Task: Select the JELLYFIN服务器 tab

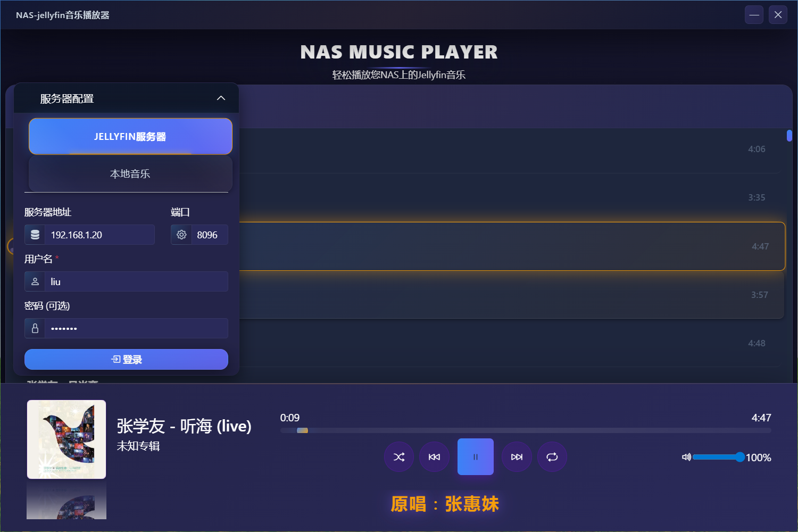Action: pyautogui.click(x=130, y=136)
